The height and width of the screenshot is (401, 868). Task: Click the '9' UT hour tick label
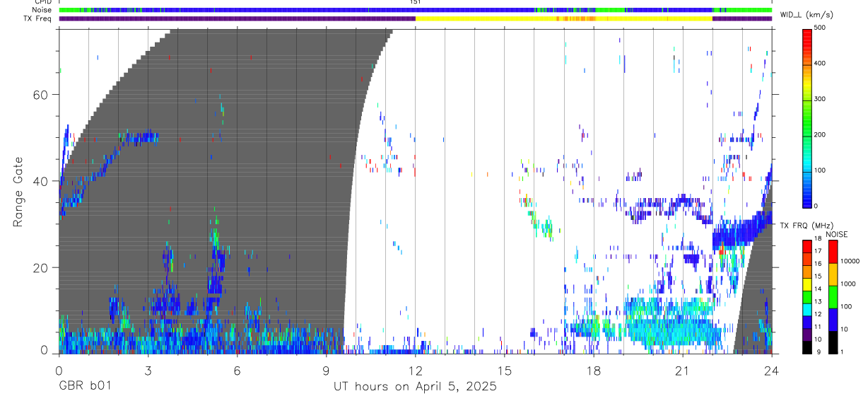[x=326, y=371]
